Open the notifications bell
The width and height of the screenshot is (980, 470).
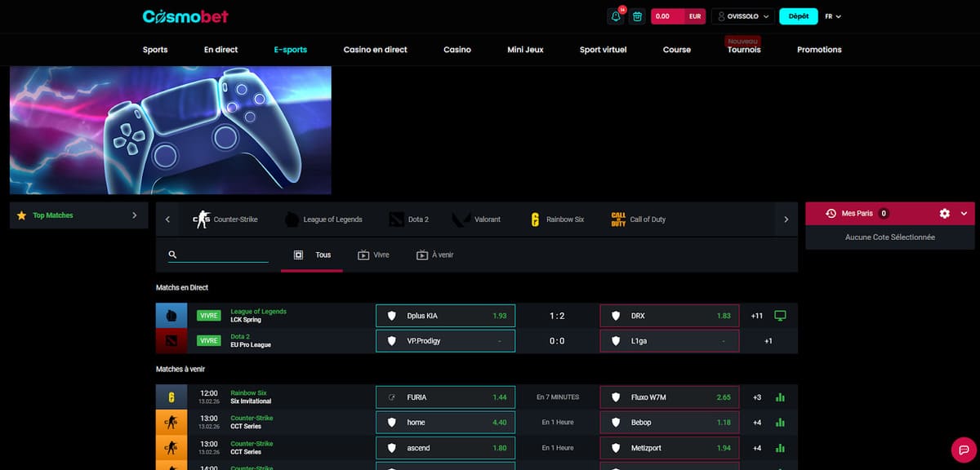tap(615, 16)
